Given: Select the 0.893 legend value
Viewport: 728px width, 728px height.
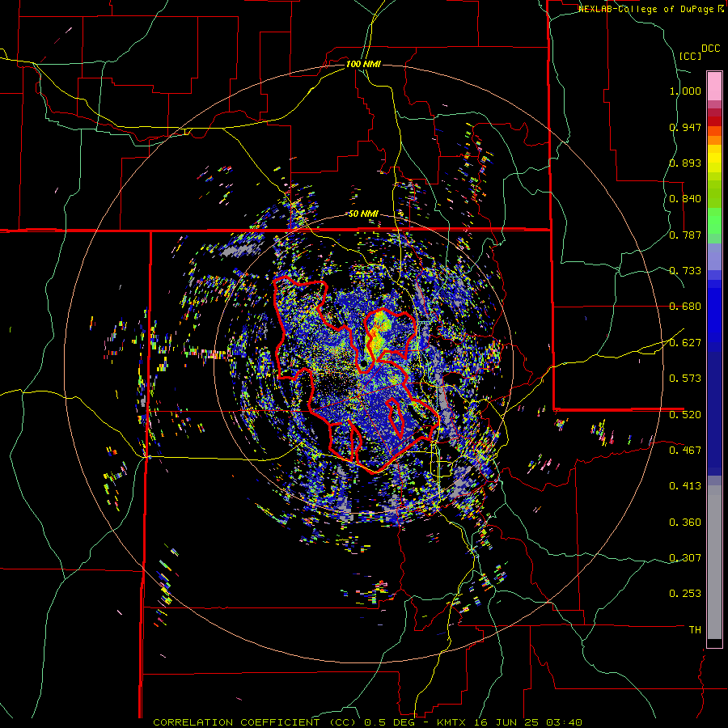Looking at the screenshot, I should click(x=685, y=163).
